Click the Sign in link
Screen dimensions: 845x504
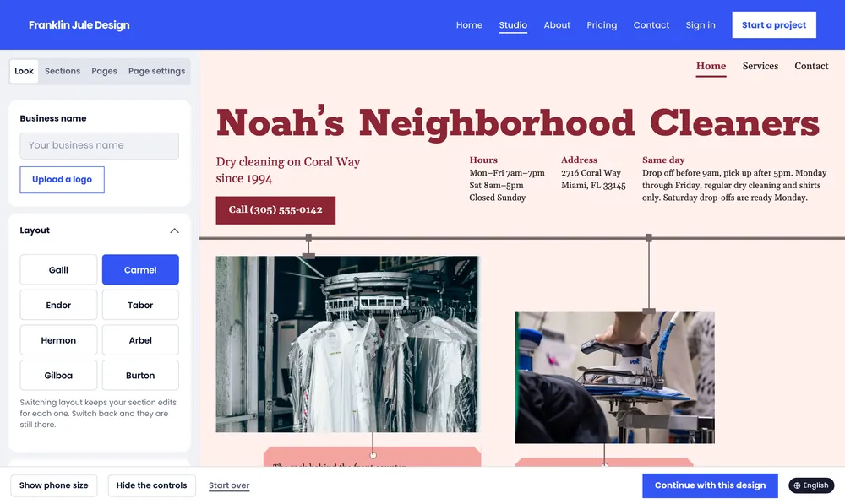coord(701,25)
